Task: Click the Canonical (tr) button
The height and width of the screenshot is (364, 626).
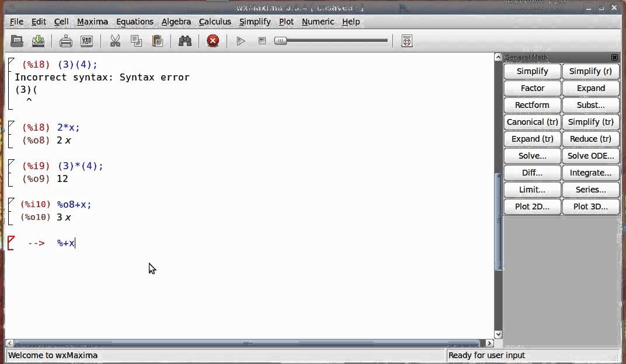Action: click(x=532, y=122)
